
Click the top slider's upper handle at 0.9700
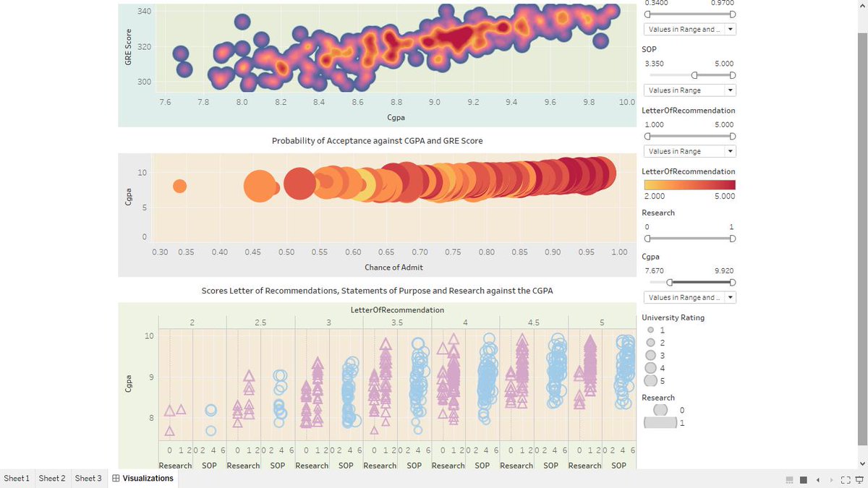tap(733, 14)
